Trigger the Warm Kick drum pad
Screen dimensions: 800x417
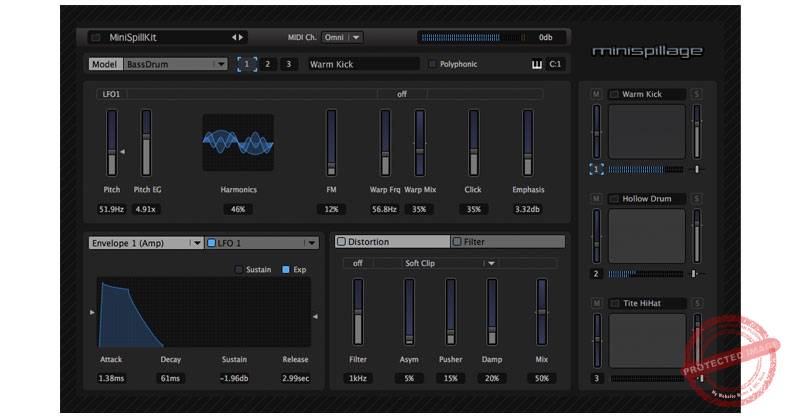[646, 132]
